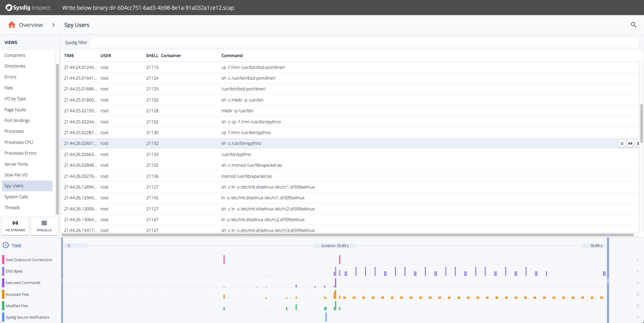This screenshot has height=323, width=644.
Task: Open Port bindings view
Action: tap(17, 120)
